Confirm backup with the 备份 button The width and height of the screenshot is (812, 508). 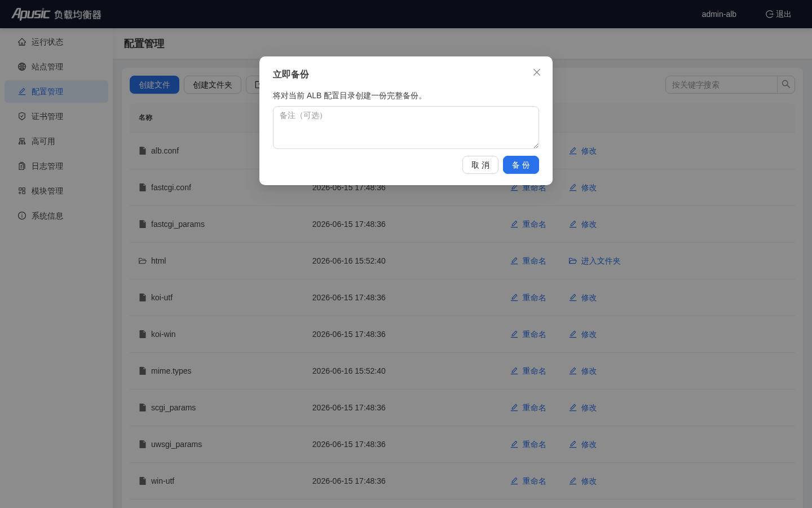521,165
